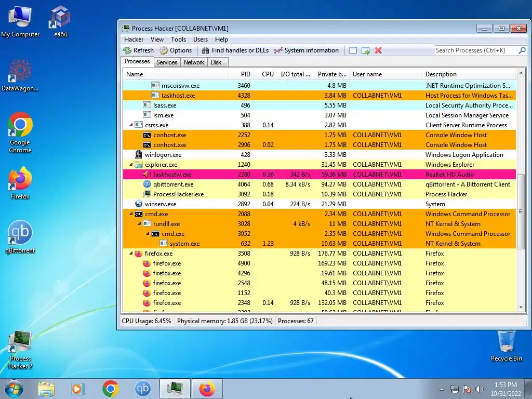Open the View menu
This screenshot has height=399, width=532.
157,39
